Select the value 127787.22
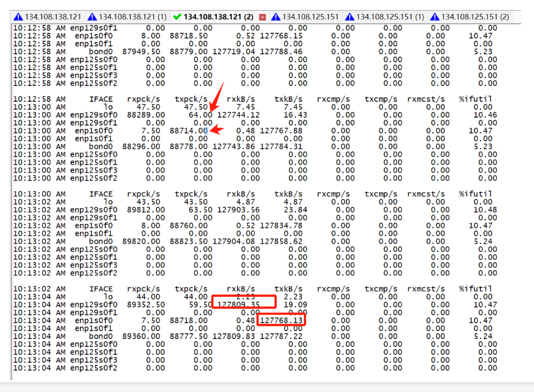534x392 pixels. (281, 336)
